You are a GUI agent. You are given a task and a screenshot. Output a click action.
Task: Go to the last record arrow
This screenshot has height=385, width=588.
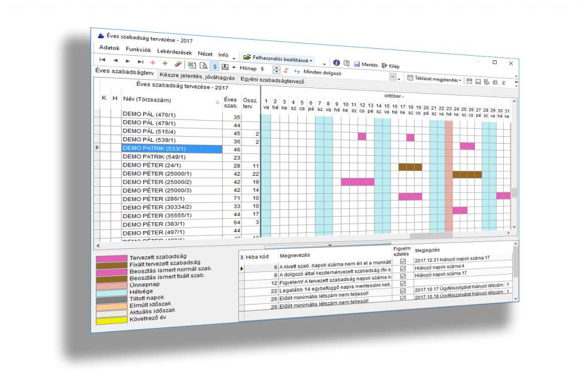click(140, 61)
